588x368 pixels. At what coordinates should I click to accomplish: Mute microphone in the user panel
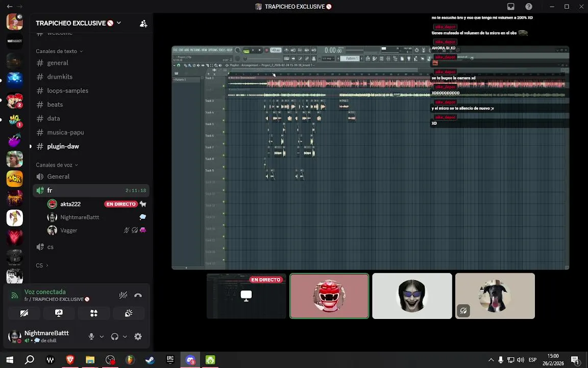[91, 336]
